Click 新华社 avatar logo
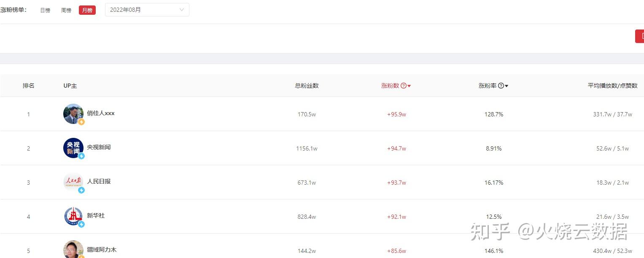Viewport: 644px width, 258px height. coord(73,216)
